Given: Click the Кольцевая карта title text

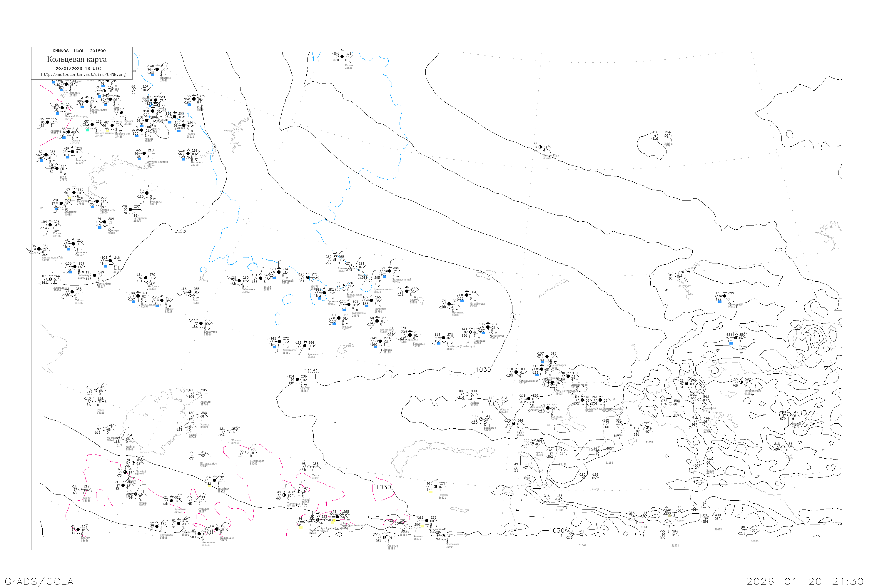Looking at the screenshot, I should click(x=77, y=59).
